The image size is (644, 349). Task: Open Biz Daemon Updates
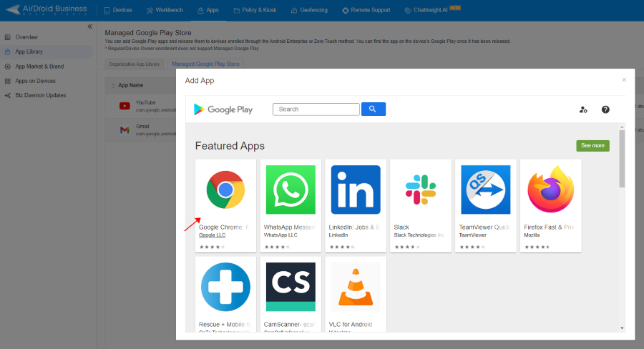(x=40, y=95)
